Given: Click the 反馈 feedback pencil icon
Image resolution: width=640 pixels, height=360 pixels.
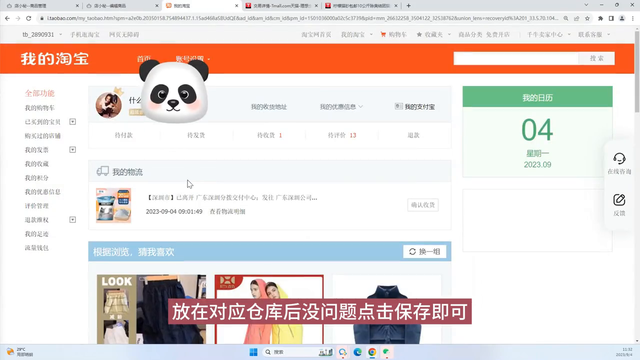Looking at the screenshot, I should tap(619, 200).
